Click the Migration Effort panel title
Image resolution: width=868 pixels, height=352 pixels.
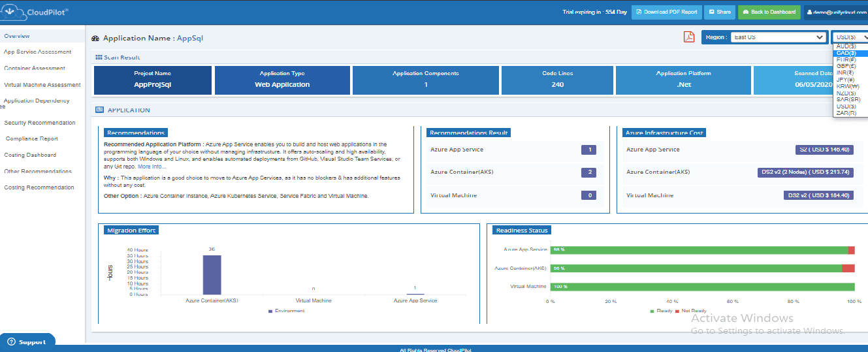pyautogui.click(x=131, y=230)
